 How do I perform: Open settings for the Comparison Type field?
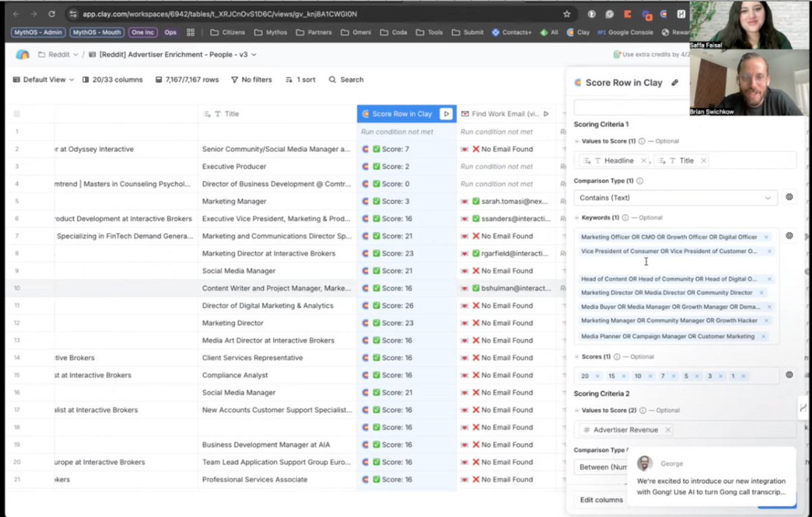pyautogui.click(x=789, y=197)
